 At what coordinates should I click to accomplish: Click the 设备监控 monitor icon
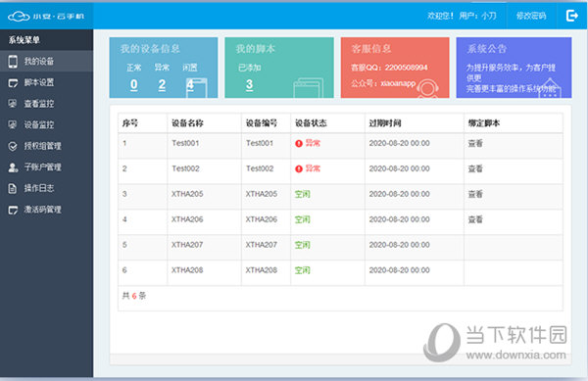(x=13, y=124)
